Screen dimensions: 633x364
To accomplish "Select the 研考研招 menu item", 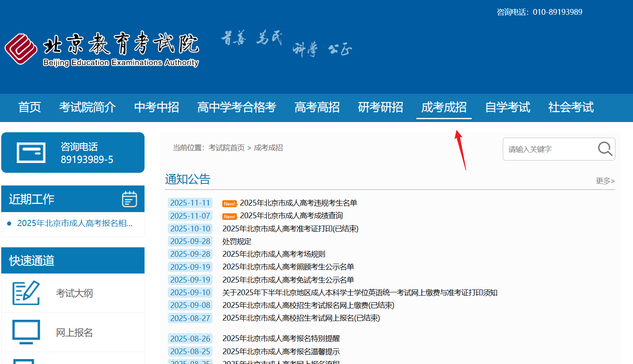I will point(380,107).
